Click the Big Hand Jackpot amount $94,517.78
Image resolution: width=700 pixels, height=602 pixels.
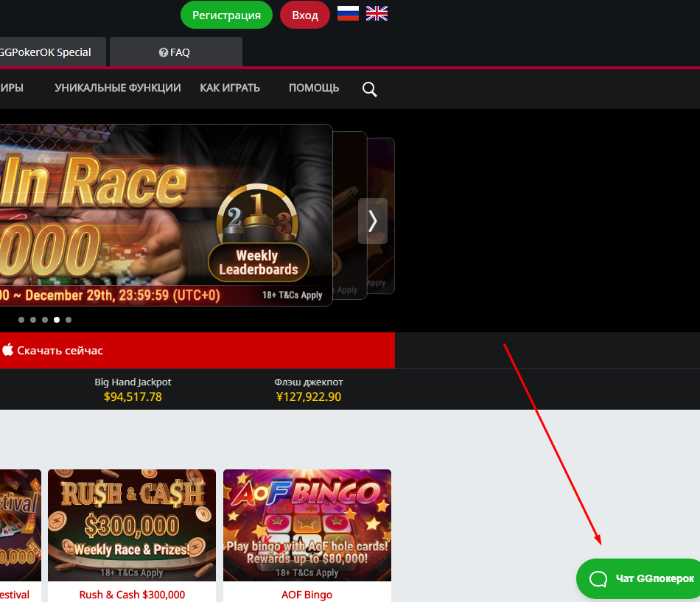pyautogui.click(x=133, y=396)
